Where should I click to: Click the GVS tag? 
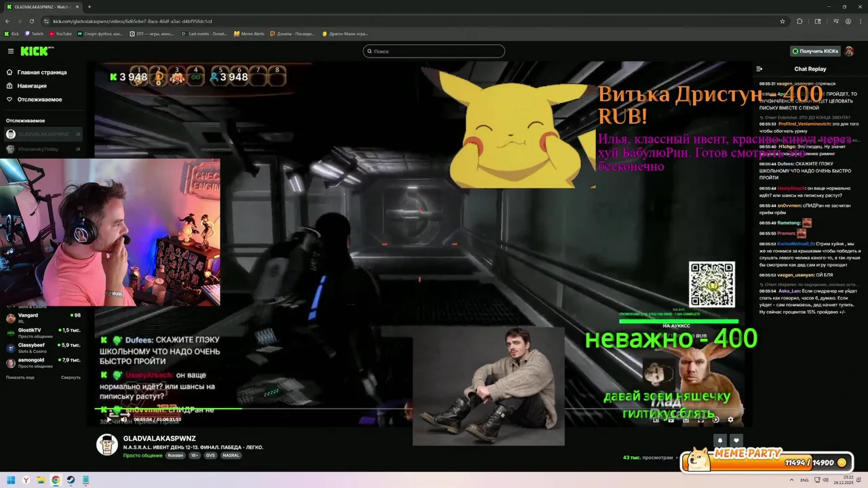pyautogui.click(x=210, y=455)
